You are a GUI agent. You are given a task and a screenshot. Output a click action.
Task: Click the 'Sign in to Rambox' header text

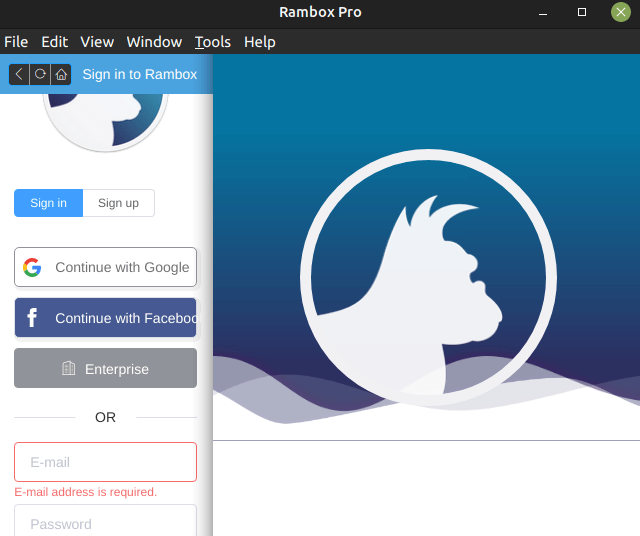click(140, 74)
